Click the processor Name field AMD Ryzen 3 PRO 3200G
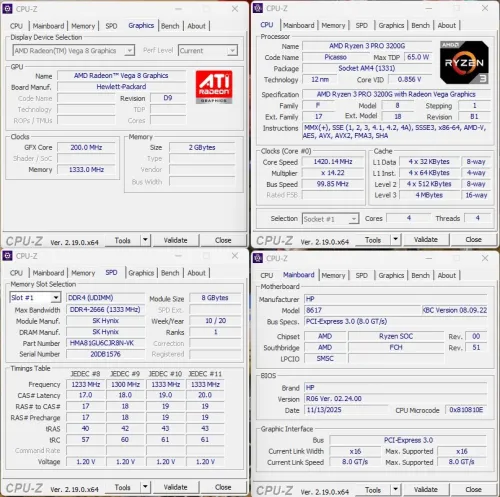Image resolution: width=500 pixels, height=497 pixels. pyautogui.click(x=367, y=46)
